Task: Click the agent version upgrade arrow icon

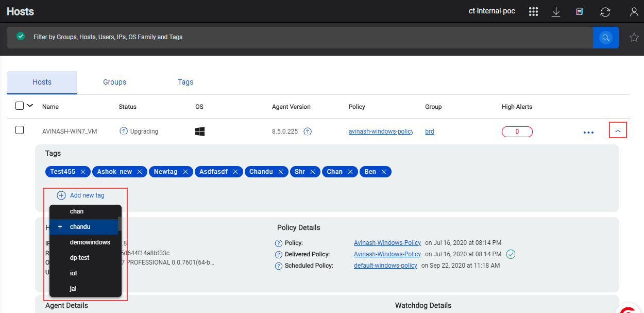Action: pyautogui.click(x=308, y=131)
